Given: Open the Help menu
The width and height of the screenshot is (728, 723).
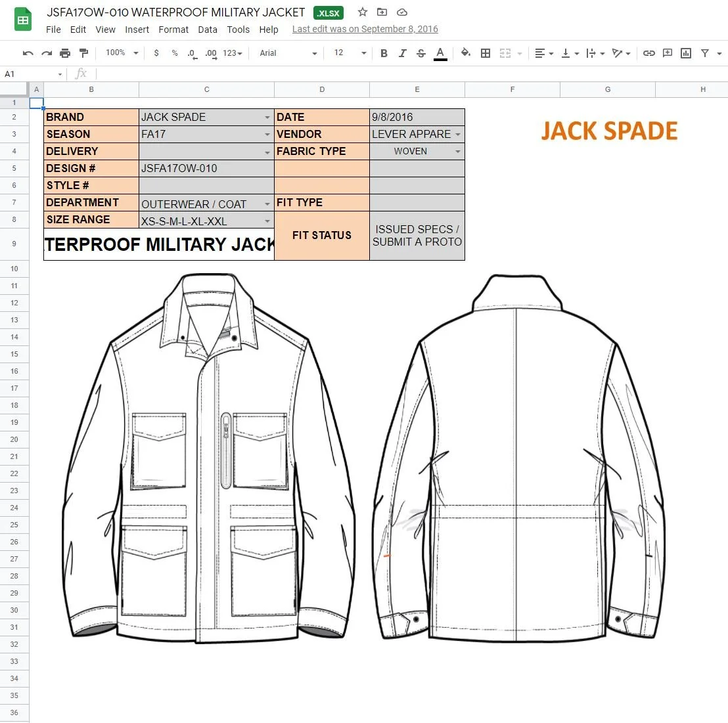Looking at the screenshot, I should (x=269, y=30).
